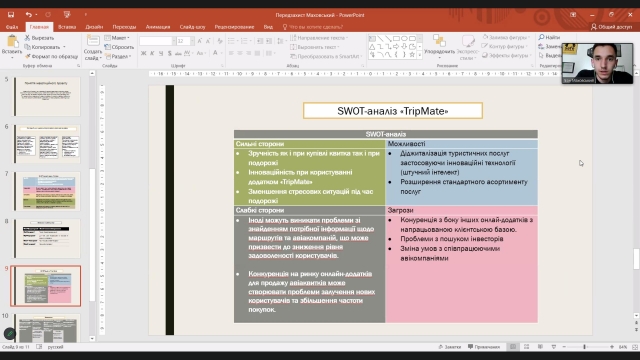This screenshot has height=360, width=640.
Task: Select rectangle shape in shapes gallery
Action: pyautogui.click(x=396, y=38)
